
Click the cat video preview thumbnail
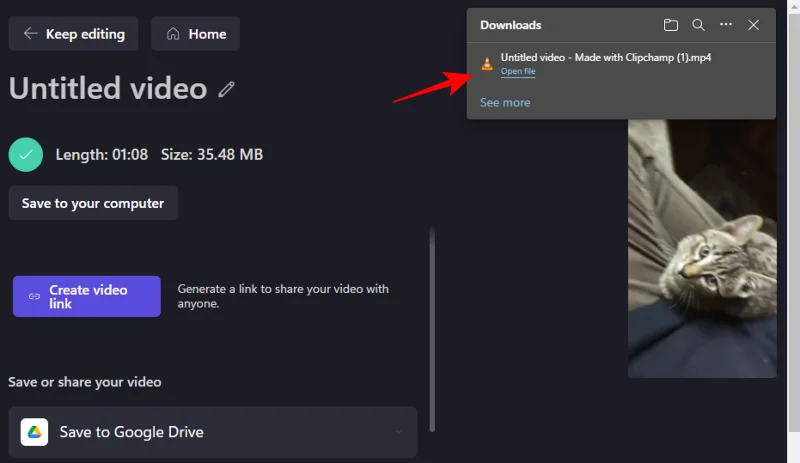tap(702, 249)
